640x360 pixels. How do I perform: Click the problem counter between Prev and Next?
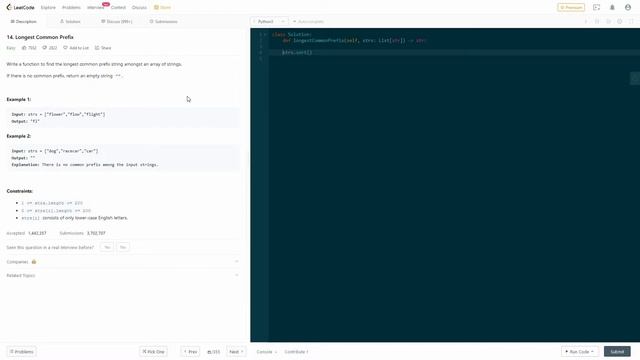(x=213, y=351)
